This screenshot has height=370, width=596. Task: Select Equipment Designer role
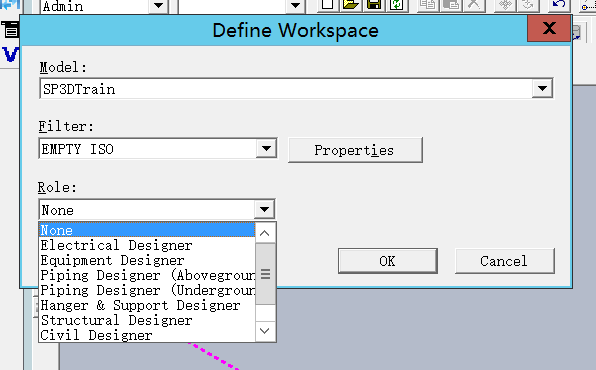coord(147,260)
